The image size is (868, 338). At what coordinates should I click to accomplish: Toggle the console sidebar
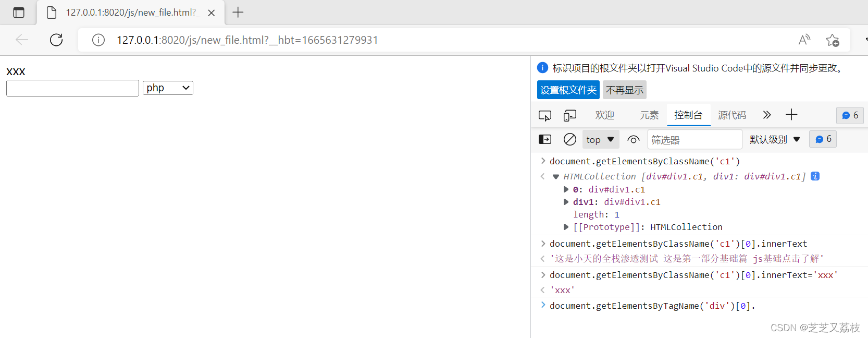(x=545, y=139)
